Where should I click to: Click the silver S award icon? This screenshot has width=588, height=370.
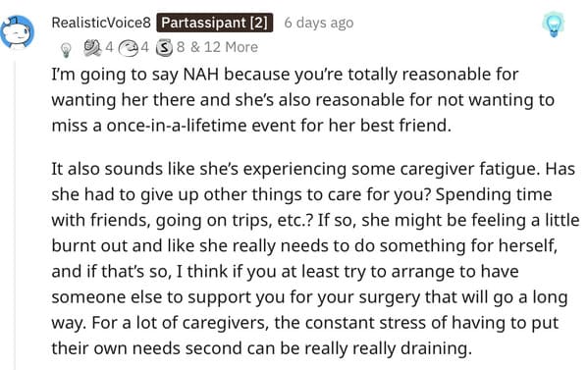[x=164, y=48]
